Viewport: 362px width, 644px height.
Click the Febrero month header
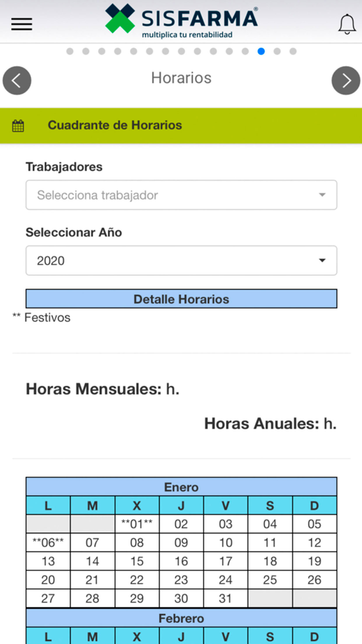click(x=181, y=618)
